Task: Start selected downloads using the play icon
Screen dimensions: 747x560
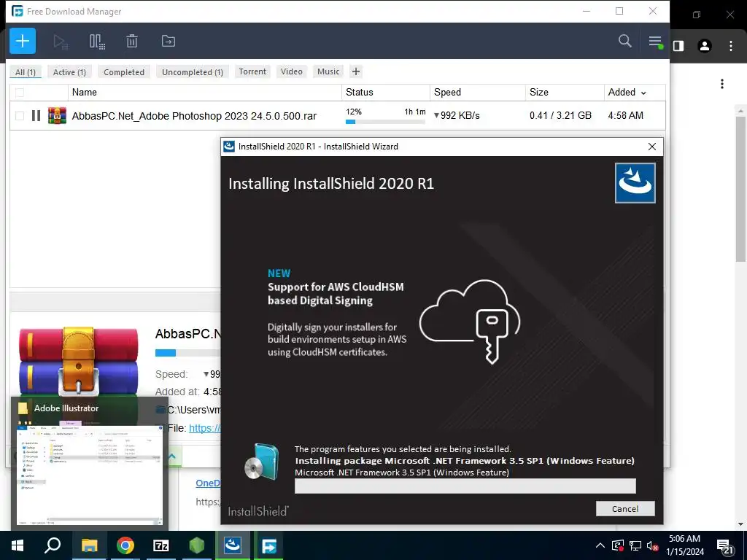Action: click(61, 42)
